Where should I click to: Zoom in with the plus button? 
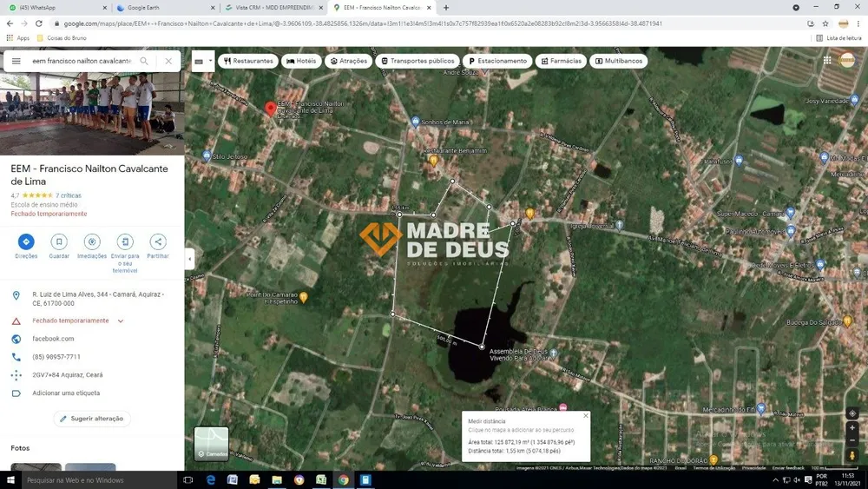tap(852, 428)
